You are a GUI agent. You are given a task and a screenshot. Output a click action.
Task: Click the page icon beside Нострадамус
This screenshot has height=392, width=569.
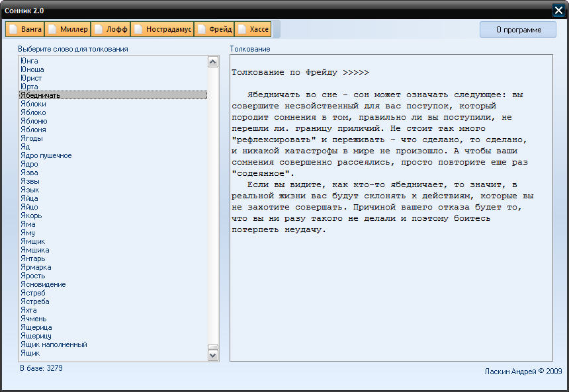point(138,29)
